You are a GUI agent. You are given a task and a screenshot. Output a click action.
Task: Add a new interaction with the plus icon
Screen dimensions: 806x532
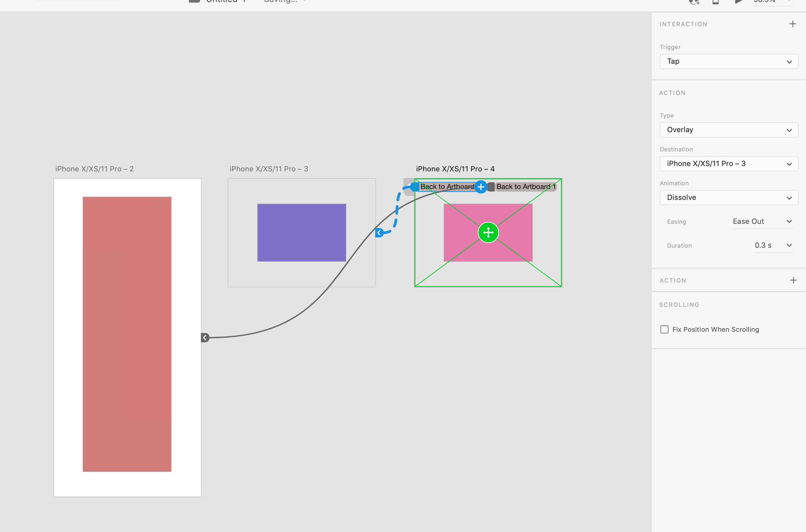point(793,24)
